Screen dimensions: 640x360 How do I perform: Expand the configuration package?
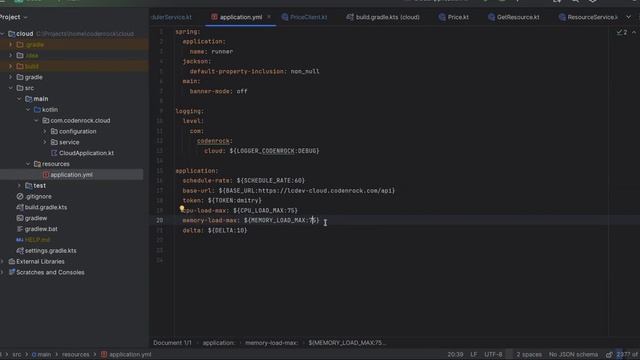pyautogui.click(x=45, y=131)
